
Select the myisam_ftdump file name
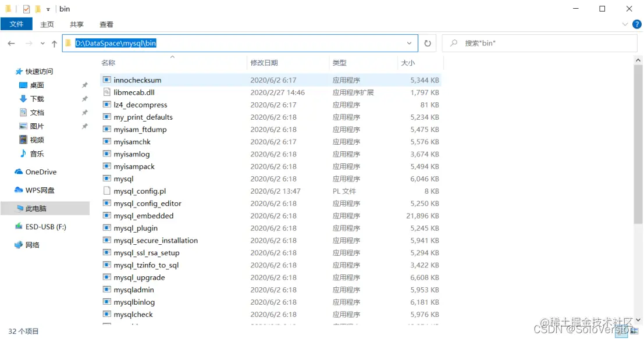click(x=140, y=129)
